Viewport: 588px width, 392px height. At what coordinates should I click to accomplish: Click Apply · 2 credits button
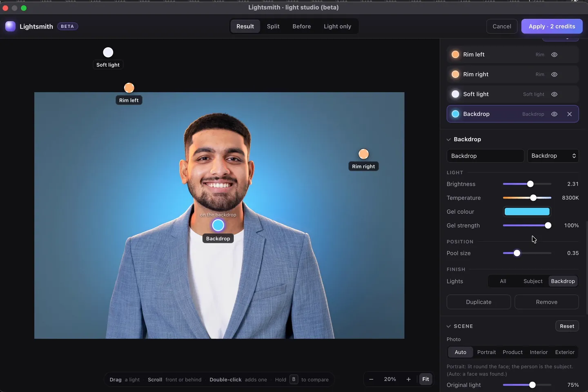[x=552, y=27]
